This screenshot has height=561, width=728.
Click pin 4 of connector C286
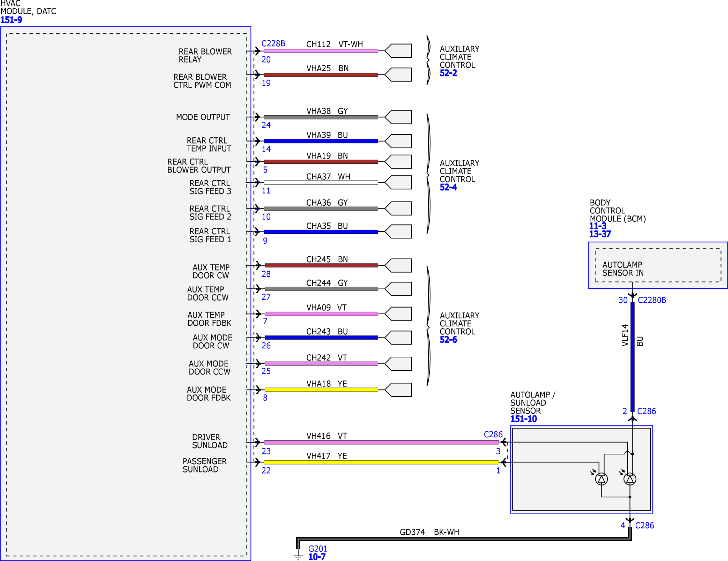point(623,525)
